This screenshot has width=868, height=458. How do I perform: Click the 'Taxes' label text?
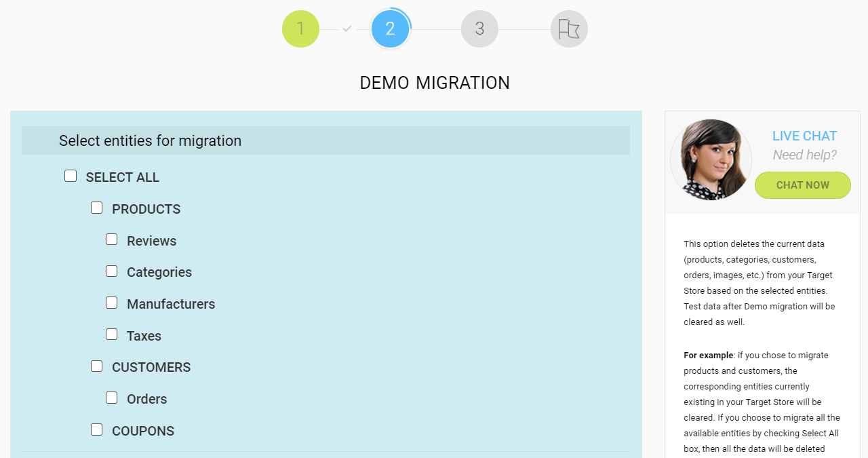[144, 336]
